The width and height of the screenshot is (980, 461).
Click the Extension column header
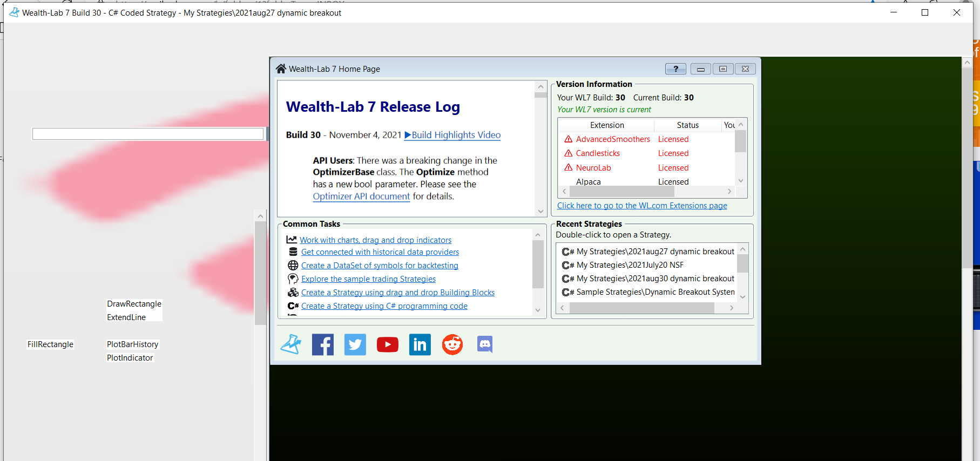tap(607, 125)
